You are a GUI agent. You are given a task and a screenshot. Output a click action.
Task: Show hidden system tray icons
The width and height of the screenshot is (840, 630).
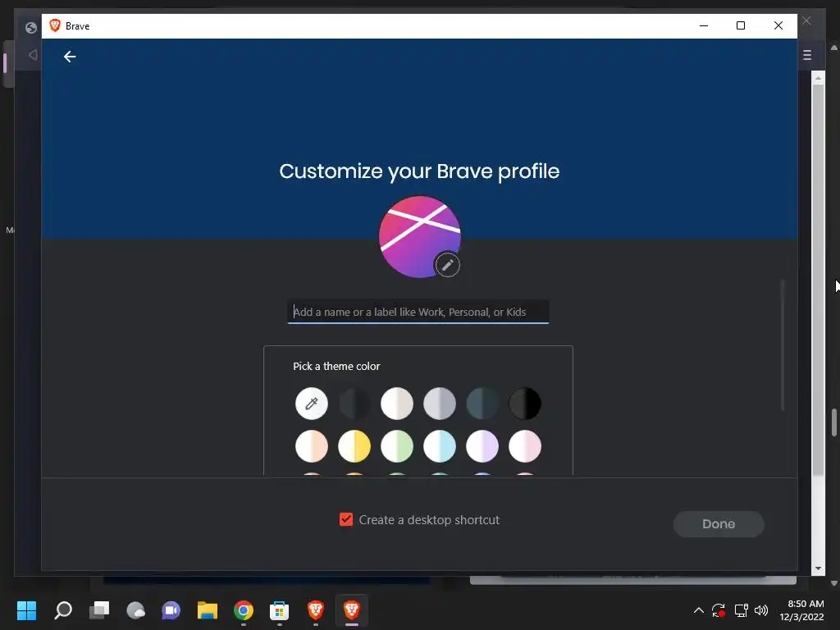click(x=699, y=610)
